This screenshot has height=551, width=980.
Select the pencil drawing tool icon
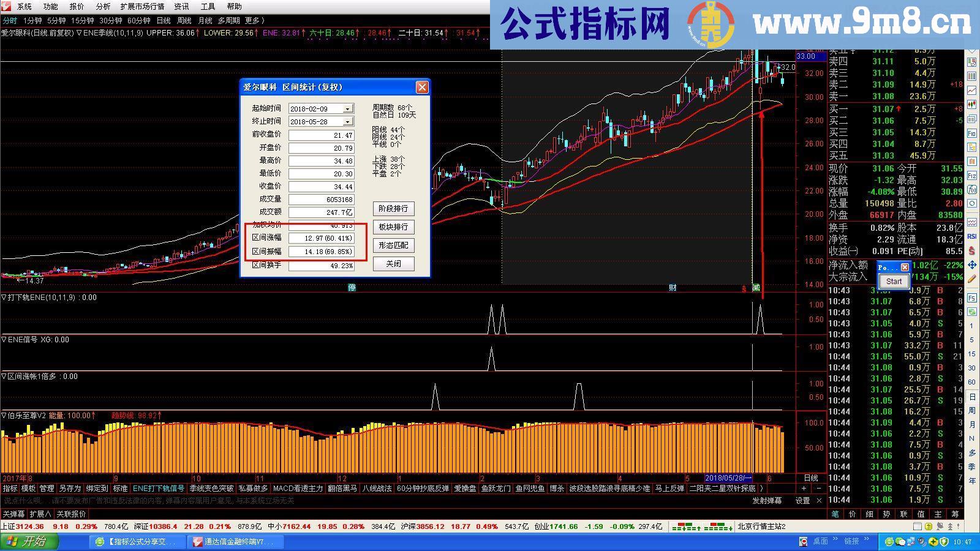972,279
